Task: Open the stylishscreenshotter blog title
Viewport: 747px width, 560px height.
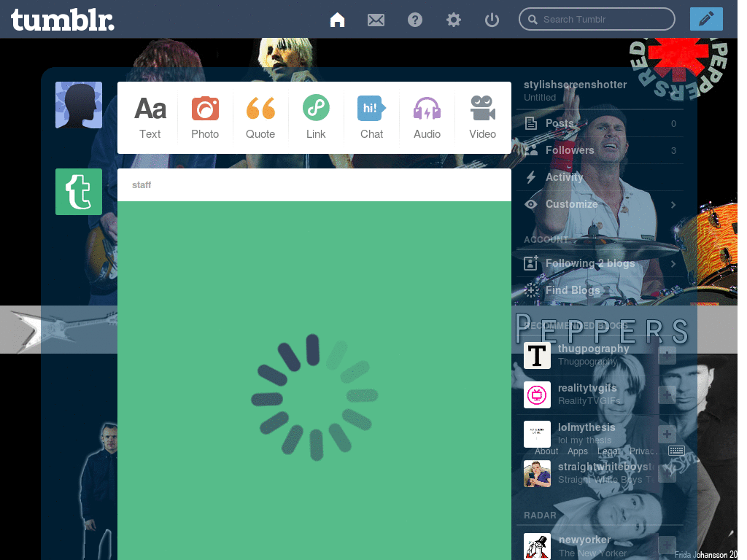Action: (x=575, y=85)
